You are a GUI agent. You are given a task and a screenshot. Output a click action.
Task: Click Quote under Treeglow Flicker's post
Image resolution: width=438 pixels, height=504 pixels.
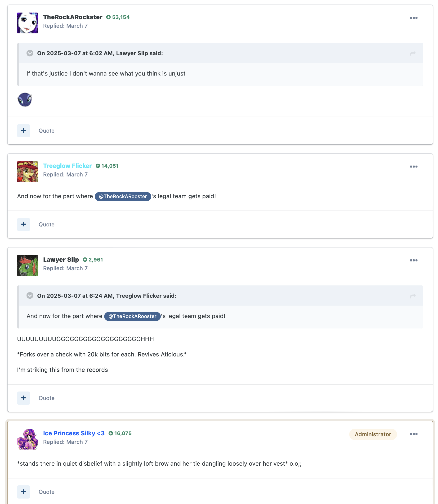[x=46, y=224]
